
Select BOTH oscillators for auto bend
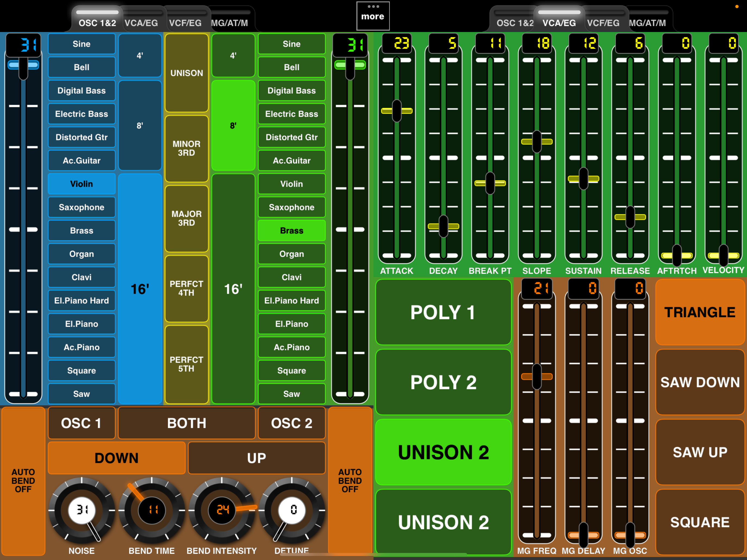pos(187,423)
